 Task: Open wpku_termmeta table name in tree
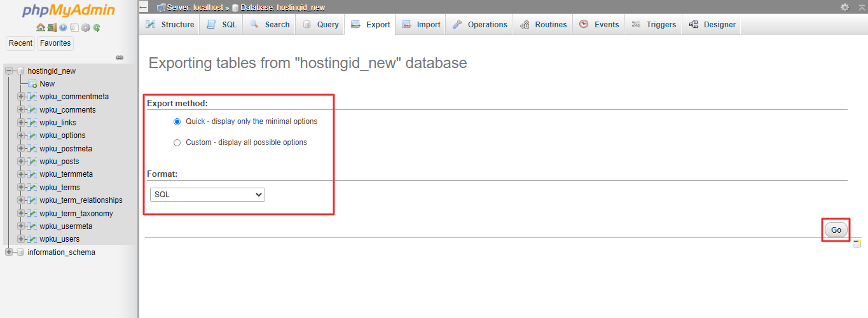click(66, 174)
